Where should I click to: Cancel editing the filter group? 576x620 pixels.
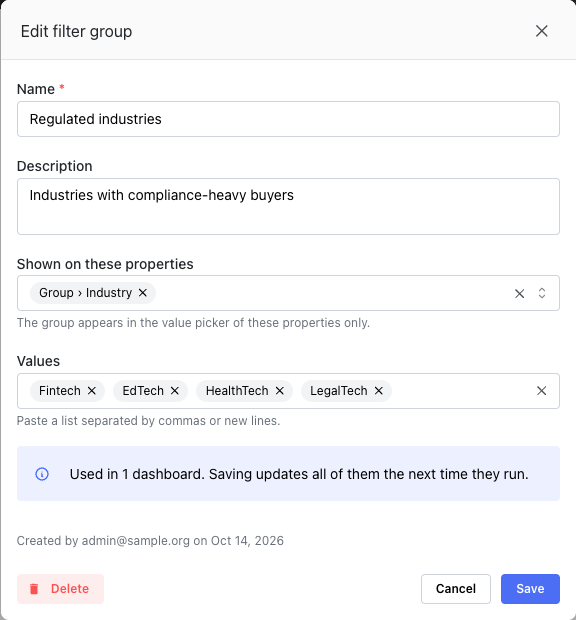tap(456, 589)
